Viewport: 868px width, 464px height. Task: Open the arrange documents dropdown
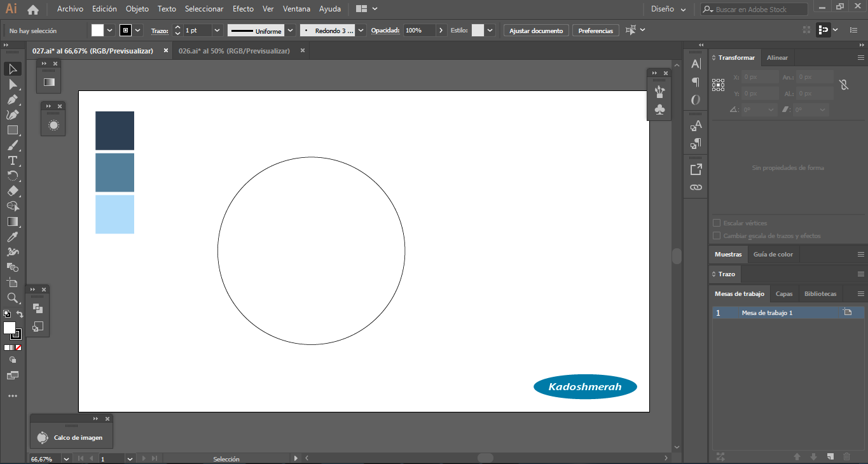[367, 10]
